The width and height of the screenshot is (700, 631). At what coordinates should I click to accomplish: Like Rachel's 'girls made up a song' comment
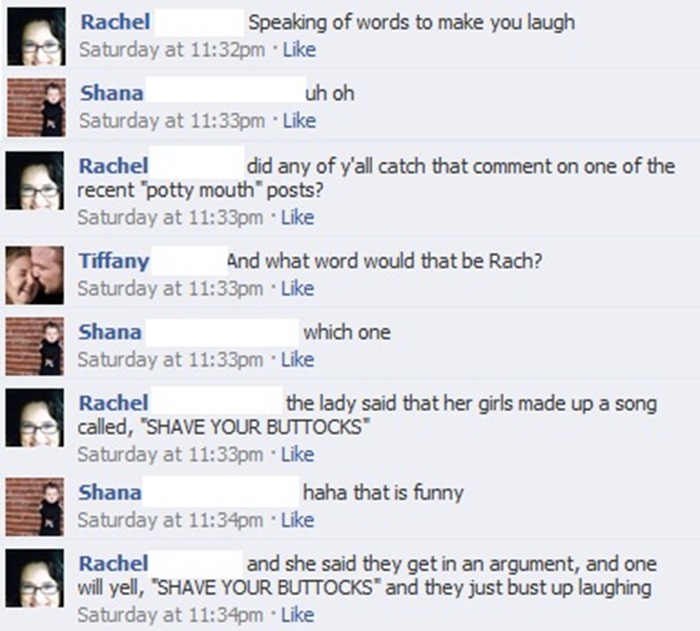pyautogui.click(x=300, y=454)
